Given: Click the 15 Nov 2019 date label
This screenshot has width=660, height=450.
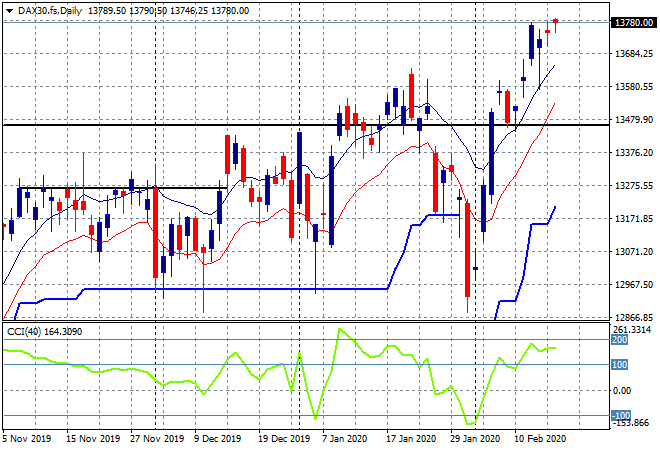Looking at the screenshot, I should pos(93,439).
